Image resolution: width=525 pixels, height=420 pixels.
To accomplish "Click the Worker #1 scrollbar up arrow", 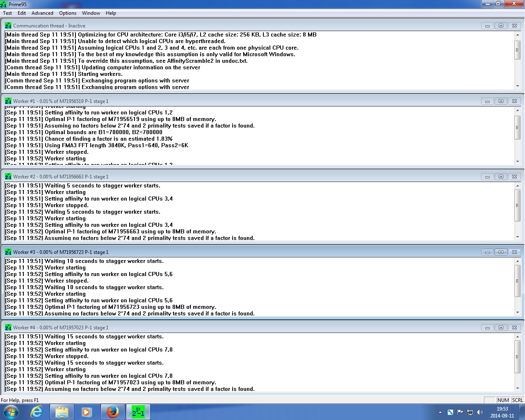I will coord(518,110).
